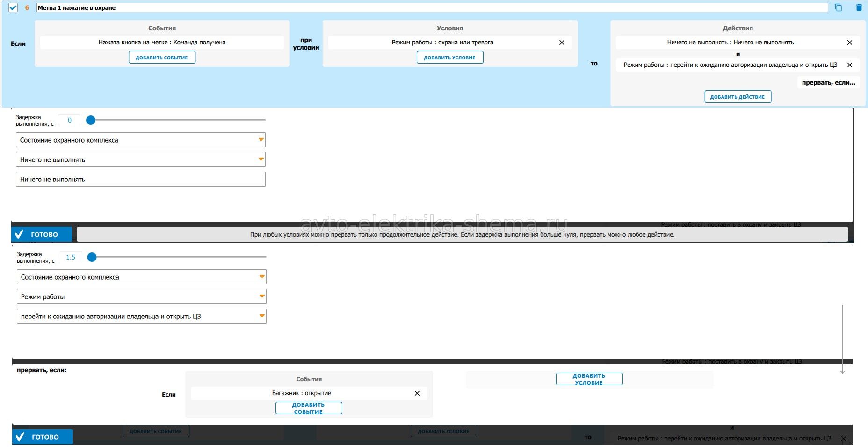
Task: Remove 'перейти к ожиданию авторизации' action in Действия
Action: pos(850,65)
